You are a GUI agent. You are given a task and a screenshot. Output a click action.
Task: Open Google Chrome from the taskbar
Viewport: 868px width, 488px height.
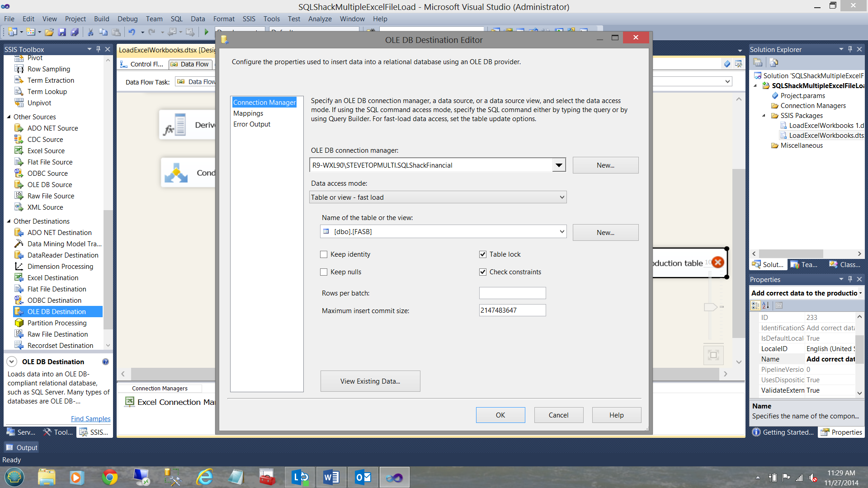coord(109,477)
